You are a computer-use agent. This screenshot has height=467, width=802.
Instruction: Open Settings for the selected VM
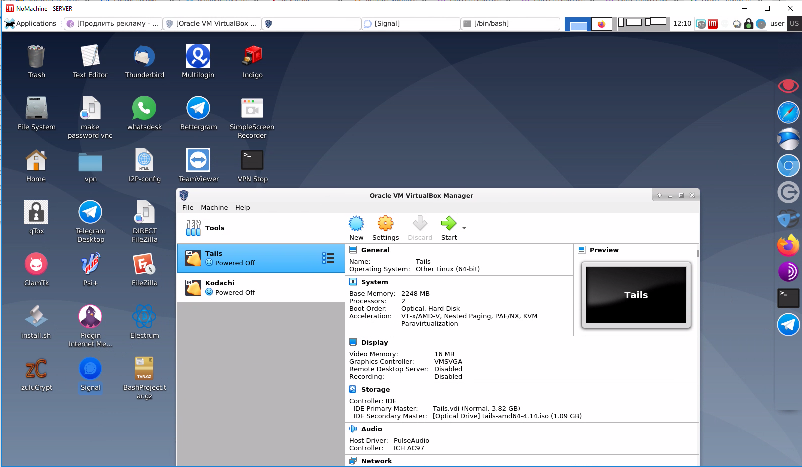pos(385,228)
